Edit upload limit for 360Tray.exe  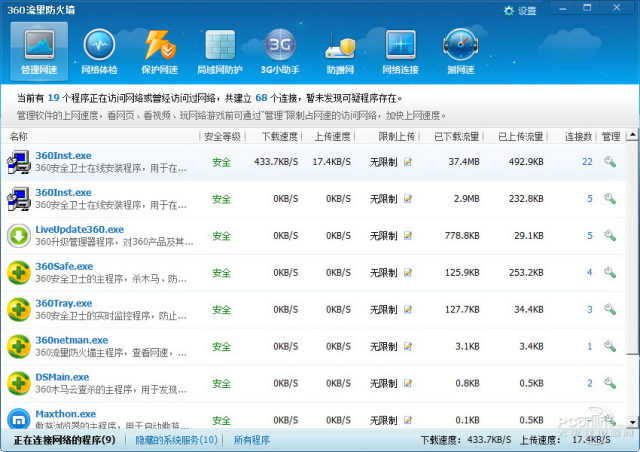[x=407, y=309]
